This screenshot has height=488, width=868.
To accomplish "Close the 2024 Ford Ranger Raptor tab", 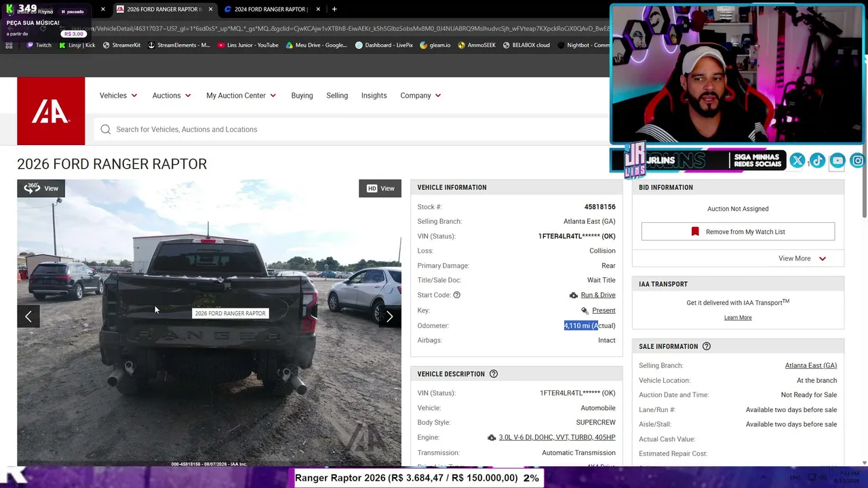I will click(318, 9).
